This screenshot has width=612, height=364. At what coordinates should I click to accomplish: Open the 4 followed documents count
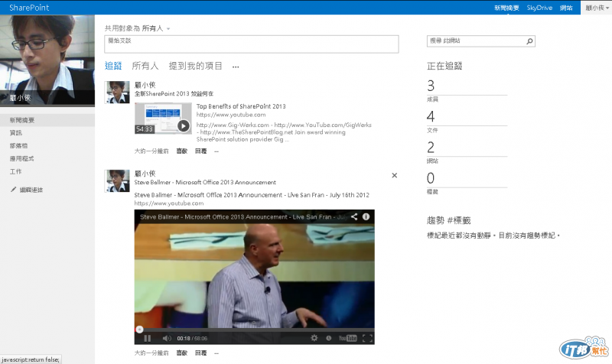tap(431, 117)
